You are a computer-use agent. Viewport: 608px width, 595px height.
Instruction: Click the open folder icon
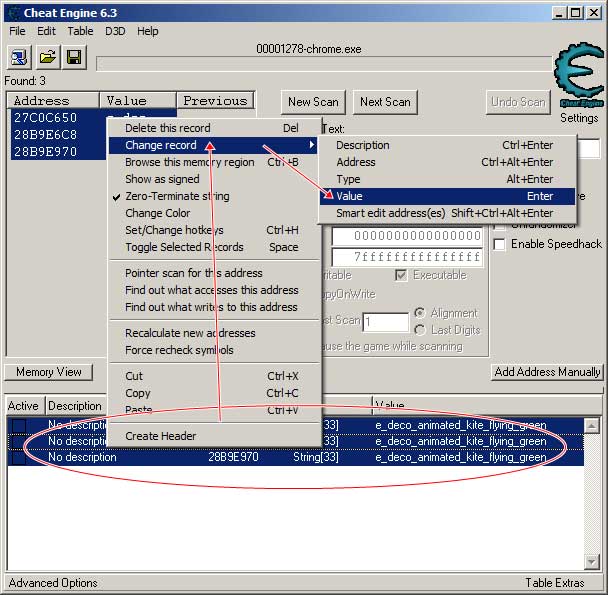pos(47,57)
